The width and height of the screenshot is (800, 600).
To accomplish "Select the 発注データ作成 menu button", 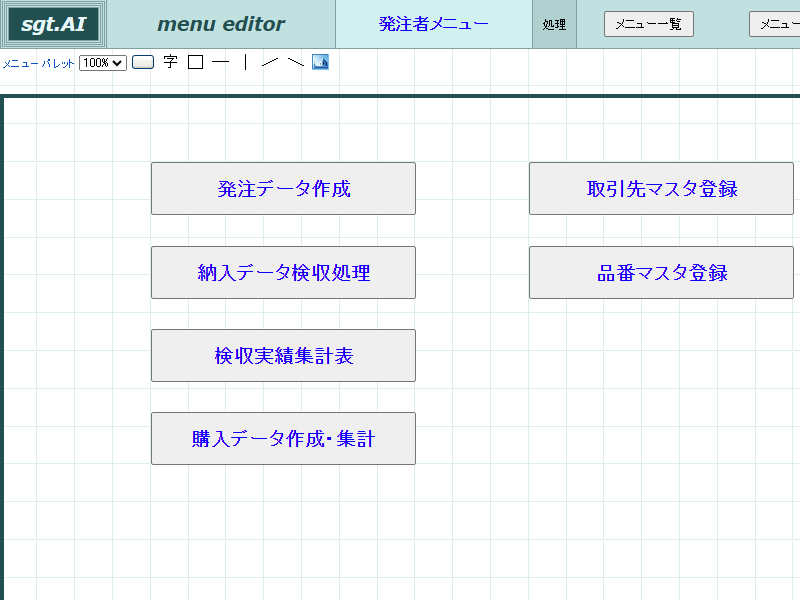I will coord(284,189).
